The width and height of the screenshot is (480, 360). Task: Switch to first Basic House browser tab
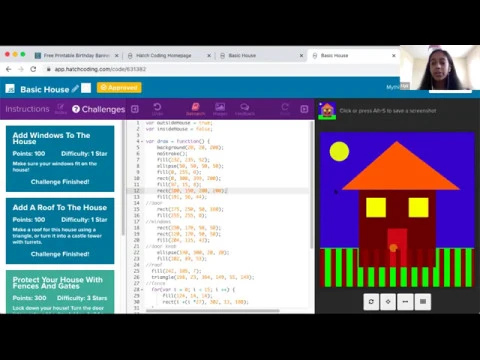point(242,55)
